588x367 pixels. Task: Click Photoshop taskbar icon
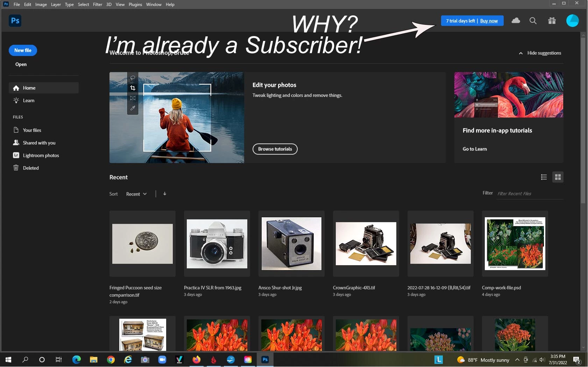(x=265, y=360)
